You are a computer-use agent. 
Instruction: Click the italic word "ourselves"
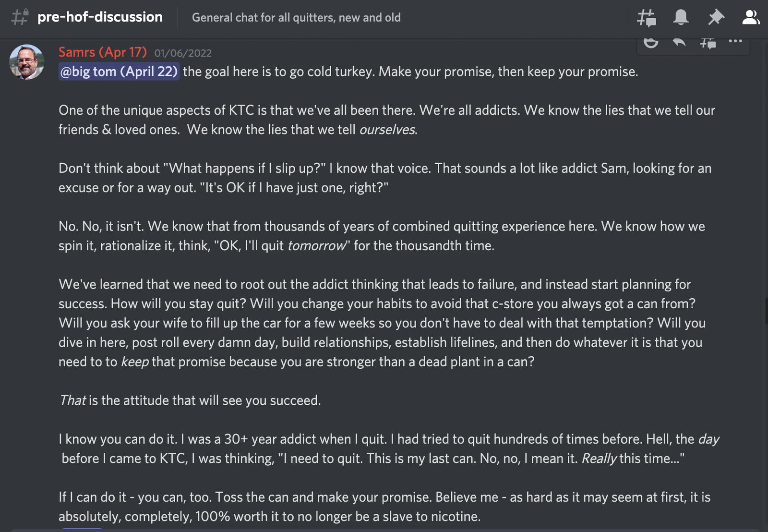point(387,130)
